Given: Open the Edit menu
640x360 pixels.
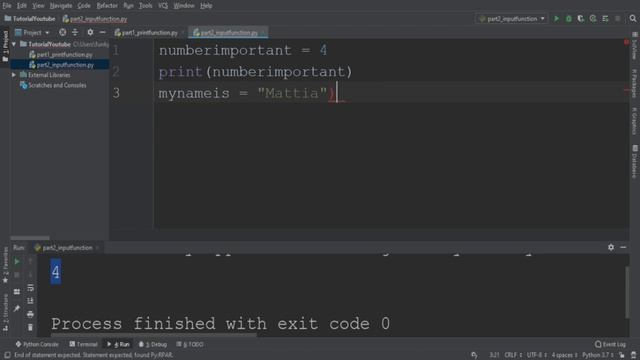Looking at the screenshot, I should (21, 6).
